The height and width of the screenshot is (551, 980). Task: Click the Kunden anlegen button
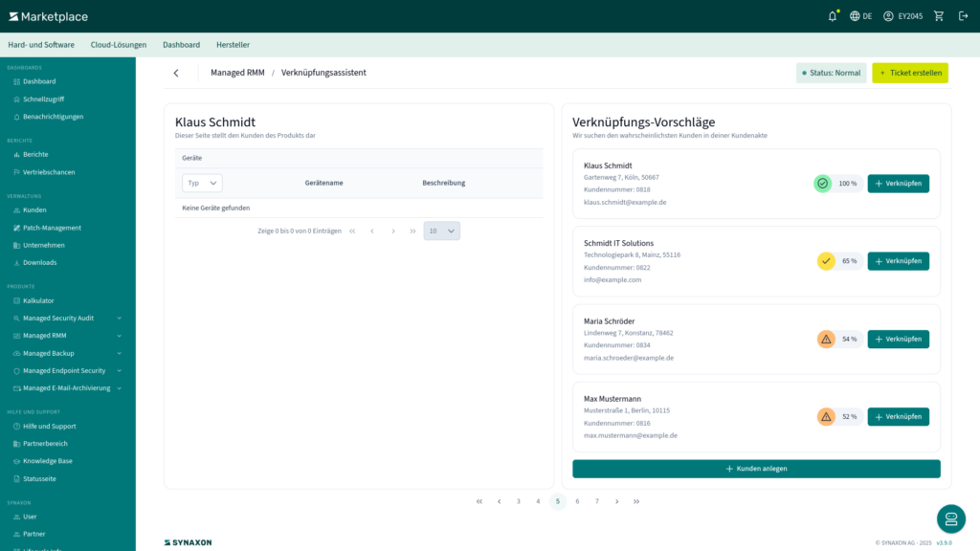click(756, 469)
